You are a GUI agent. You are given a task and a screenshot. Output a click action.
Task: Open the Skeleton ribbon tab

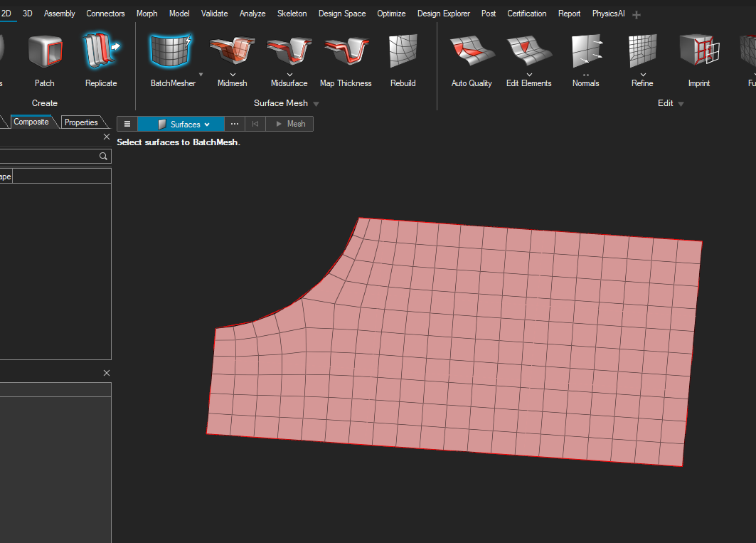(x=292, y=14)
